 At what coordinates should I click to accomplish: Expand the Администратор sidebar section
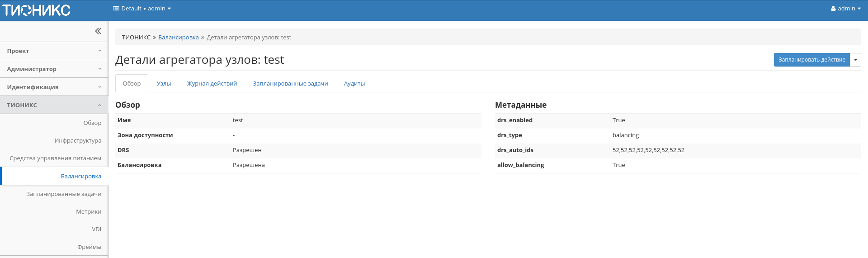point(54,69)
